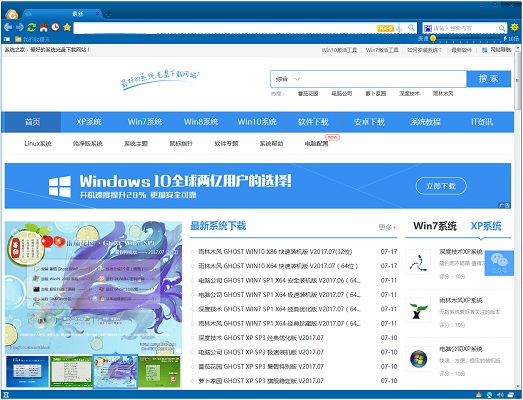Click the favorites bar folder icon
523x400 pixels.
coord(18,39)
